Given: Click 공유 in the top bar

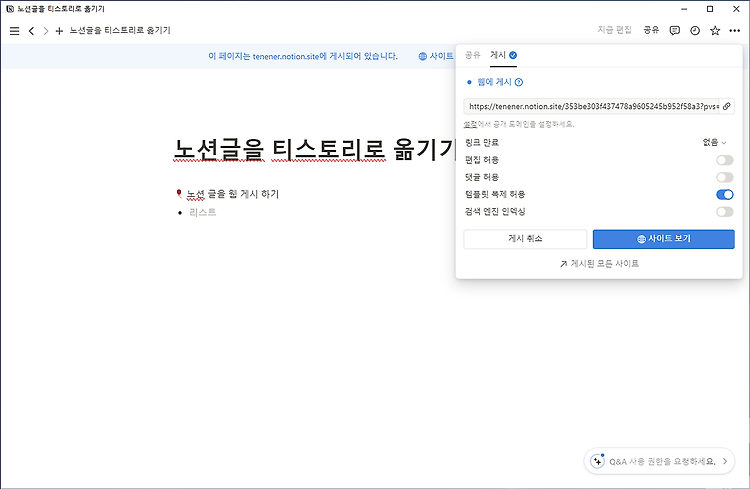Looking at the screenshot, I should tap(651, 30).
